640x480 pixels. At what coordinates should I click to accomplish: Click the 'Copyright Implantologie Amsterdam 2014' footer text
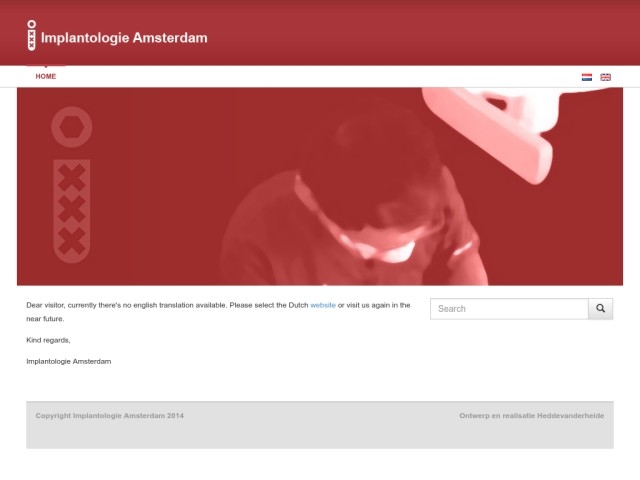pos(110,415)
